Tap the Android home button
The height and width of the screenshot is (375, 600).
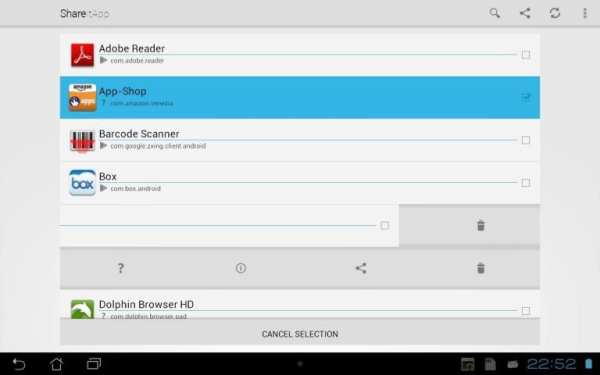coord(56,364)
